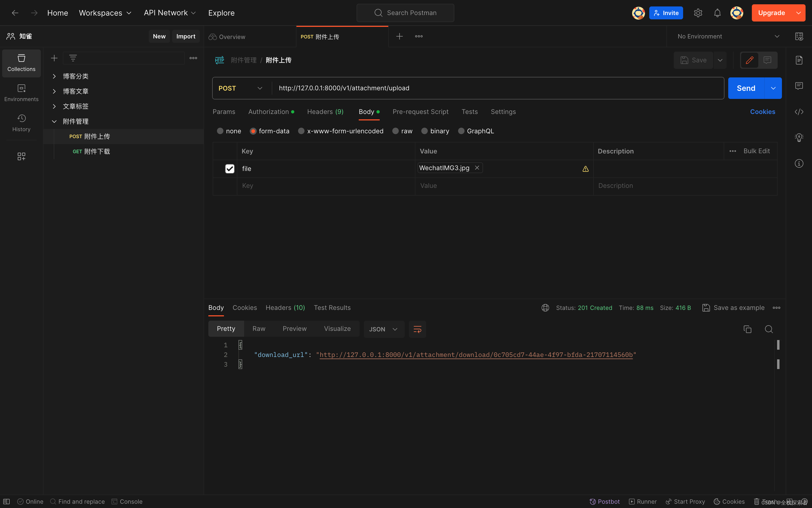Select the binary body type

(425, 131)
